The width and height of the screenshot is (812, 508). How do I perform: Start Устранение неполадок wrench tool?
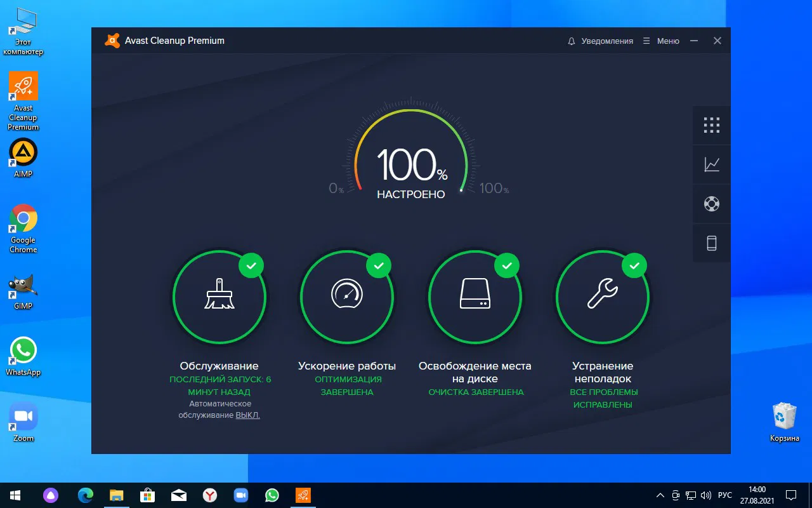tap(602, 297)
